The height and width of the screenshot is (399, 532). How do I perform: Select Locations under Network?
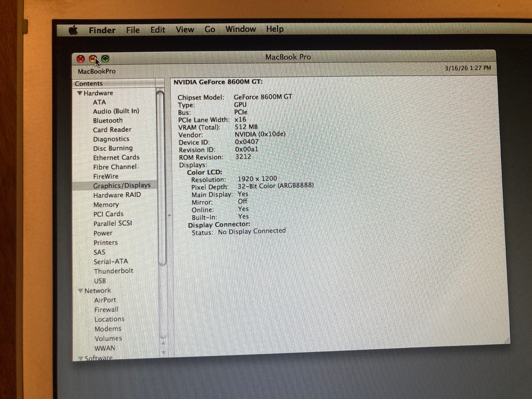click(x=109, y=319)
